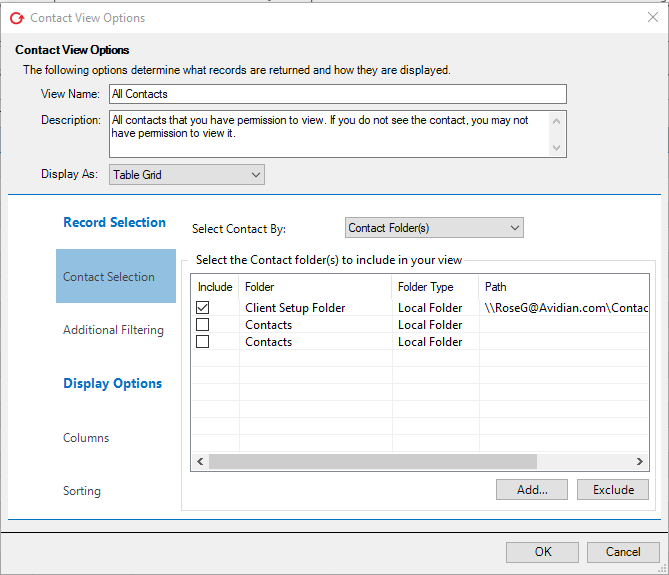Select the Client Setup Folder row name
This screenshot has height=575, width=669.
tap(295, 308)
